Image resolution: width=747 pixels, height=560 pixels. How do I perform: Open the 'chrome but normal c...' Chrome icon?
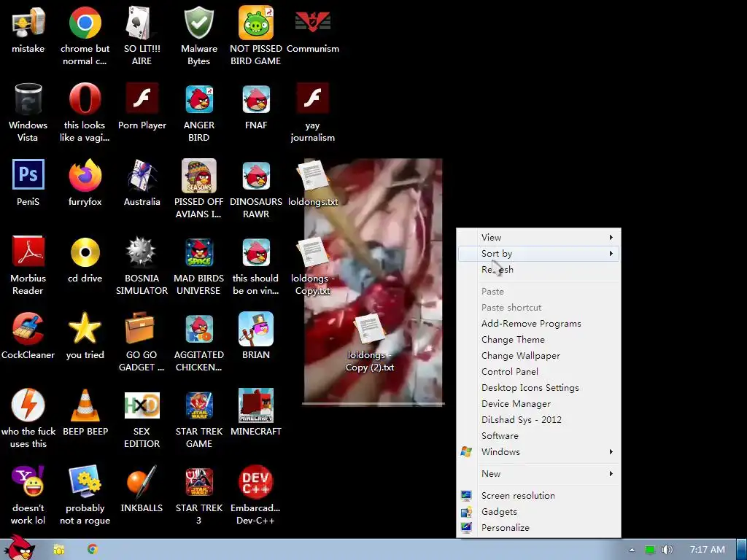click(85, 23)
